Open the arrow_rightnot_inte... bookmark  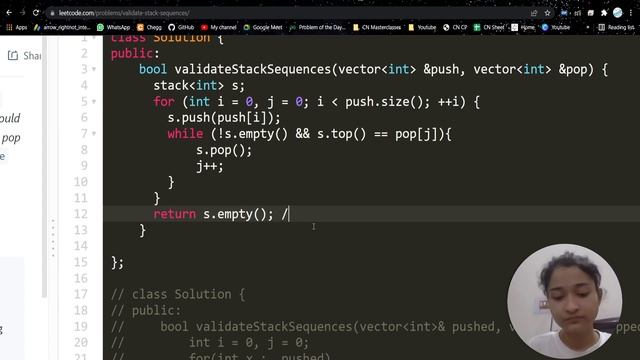[x=62, y=27]
